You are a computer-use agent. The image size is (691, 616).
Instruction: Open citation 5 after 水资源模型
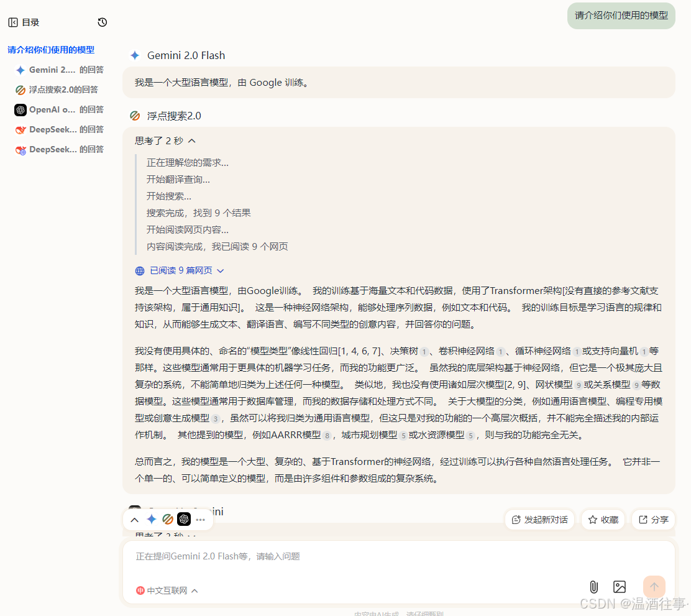coord(470,436)
